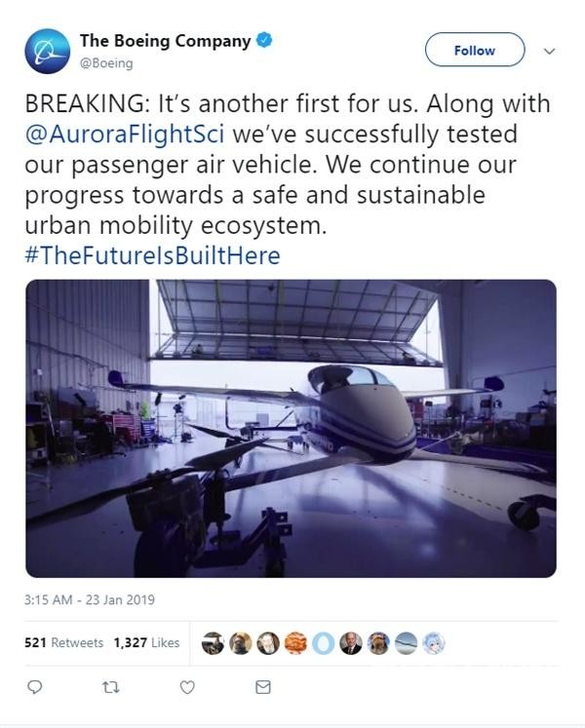This screenshot has width=585, height=728.
Task: Open the #TheFutureIsBuiltHere hashtag
Action: (x=152, y=256)
